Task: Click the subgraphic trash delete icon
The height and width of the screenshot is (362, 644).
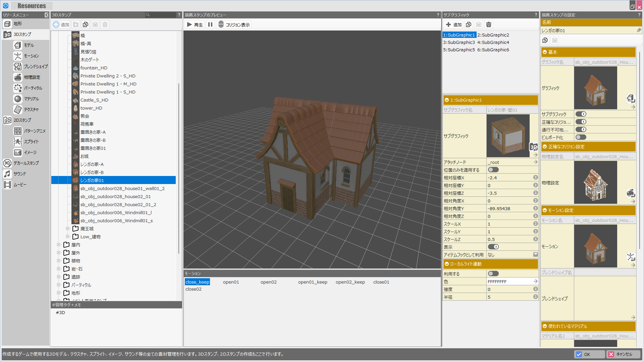Action: 489,24
